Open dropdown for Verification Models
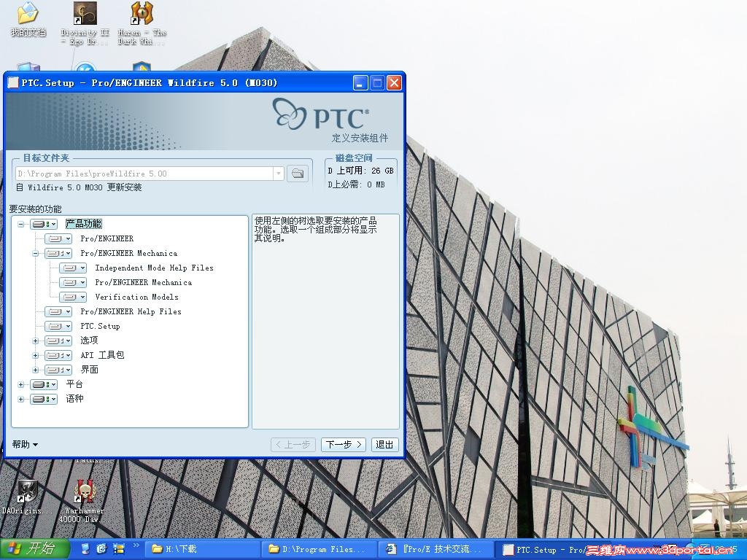Viewport: 747px width, 560px height. 74,297
